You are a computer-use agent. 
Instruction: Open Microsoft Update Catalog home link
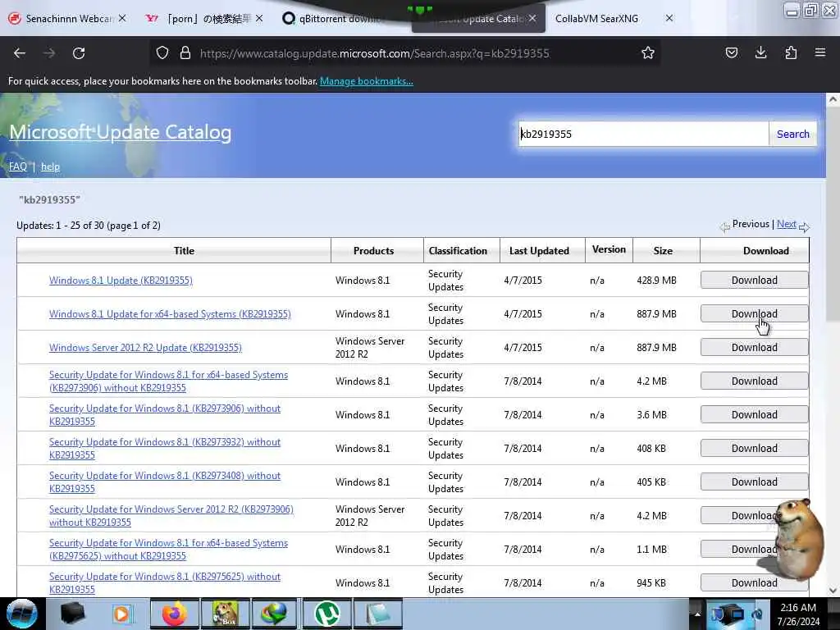tap(120, 132)
